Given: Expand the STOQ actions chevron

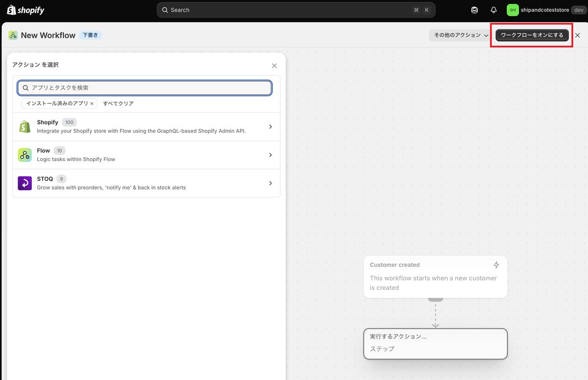Looking at the screenshot, I should pos(270,183).
